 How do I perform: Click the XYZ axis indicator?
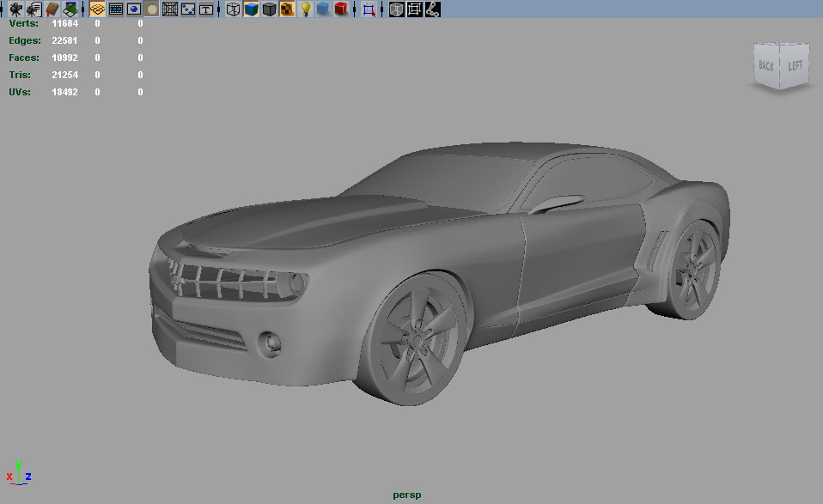[x=19, y=474]
